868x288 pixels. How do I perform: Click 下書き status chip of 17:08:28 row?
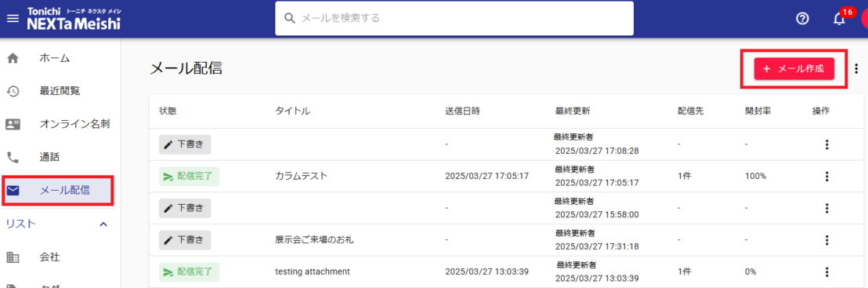click(x=185, y=144)
